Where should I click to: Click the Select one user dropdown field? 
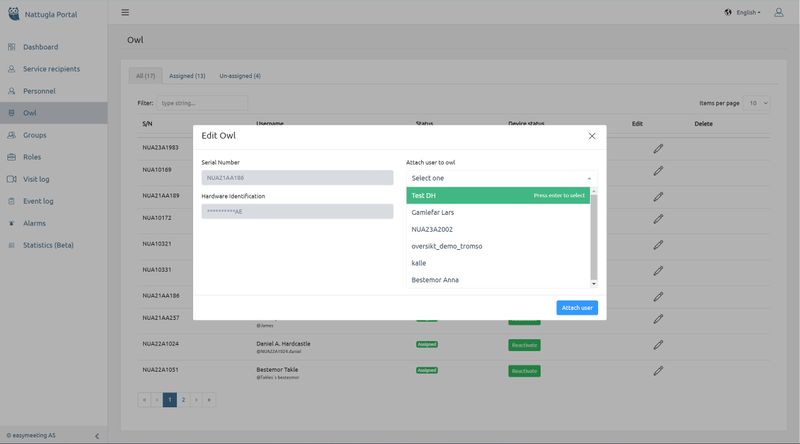pyautogui.click(x=499, y=178)
